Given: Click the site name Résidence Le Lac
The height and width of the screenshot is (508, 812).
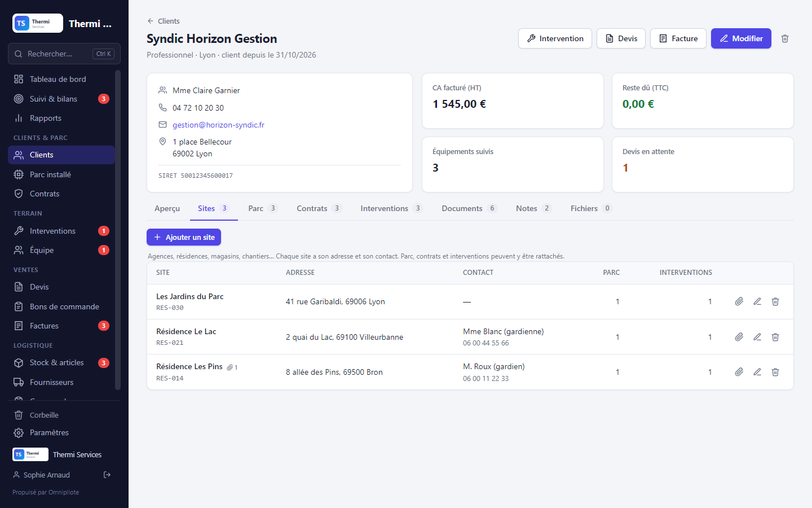Looking at the screenshot, I should pyautogui.click(x=186, y=331).
